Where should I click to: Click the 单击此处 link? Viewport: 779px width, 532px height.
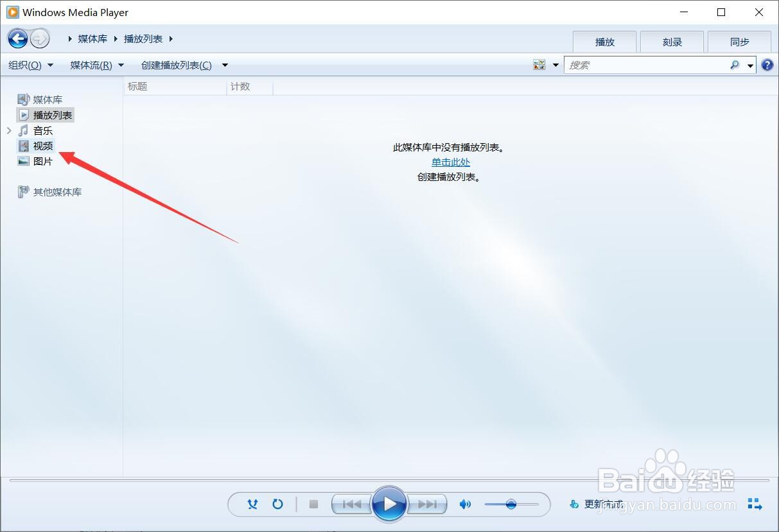[x=450, y=162]
